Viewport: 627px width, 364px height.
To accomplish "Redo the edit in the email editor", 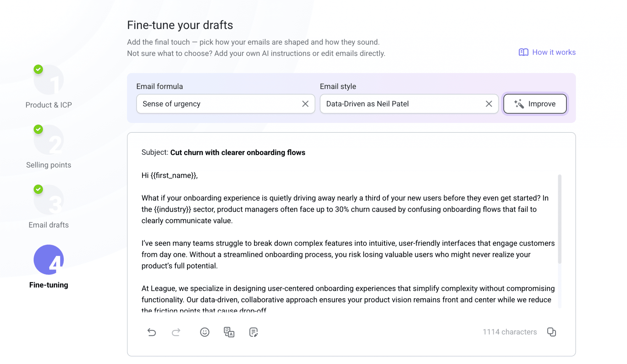I will [x=176, y=332].
